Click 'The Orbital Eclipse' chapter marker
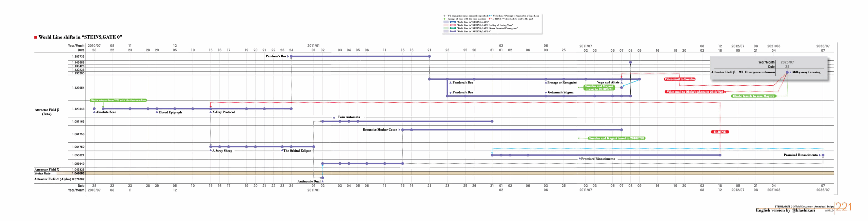 click(297, 151)
